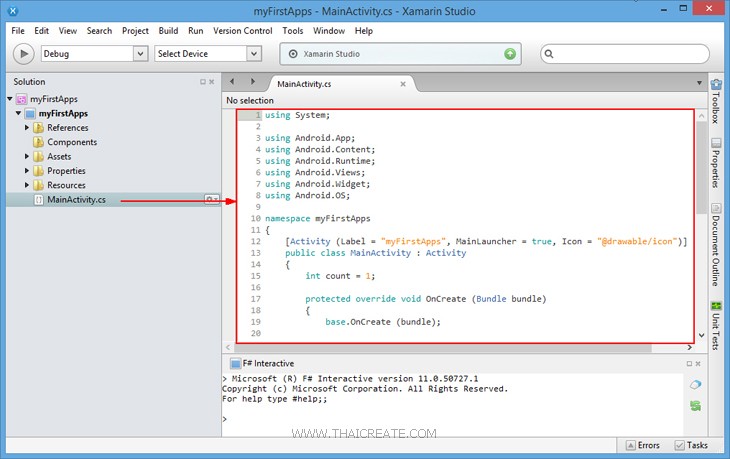Click the search input field
Screen dimensions: 730x459
[x=625, y=54]
